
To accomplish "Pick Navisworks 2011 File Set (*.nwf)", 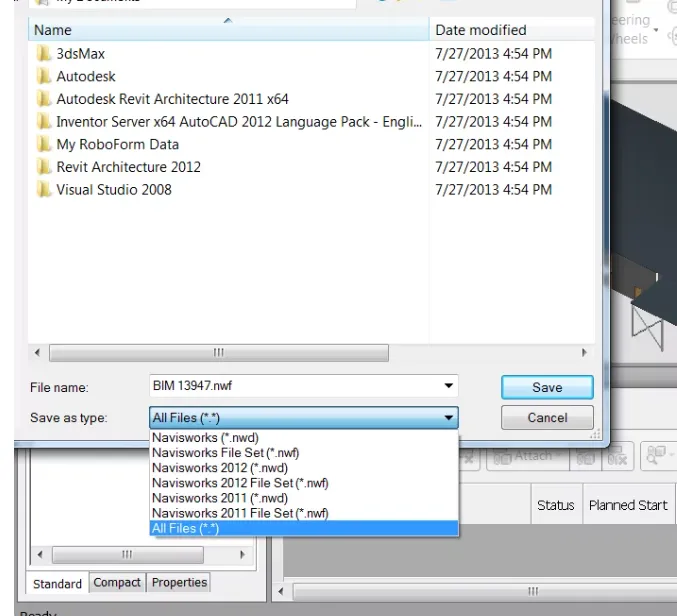I will point(240,513).
